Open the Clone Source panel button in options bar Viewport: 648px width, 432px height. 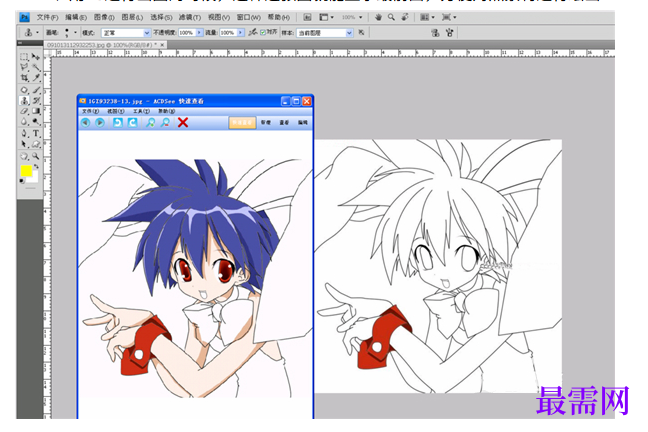435,33
